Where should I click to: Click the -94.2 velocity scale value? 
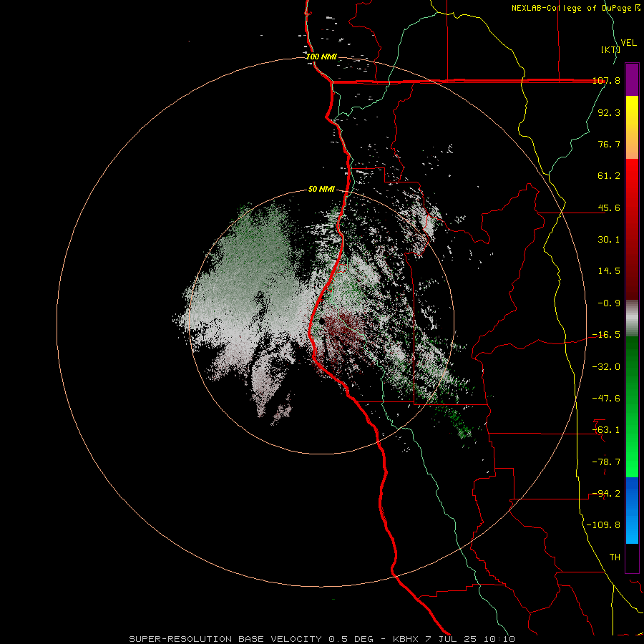[607, 494]
